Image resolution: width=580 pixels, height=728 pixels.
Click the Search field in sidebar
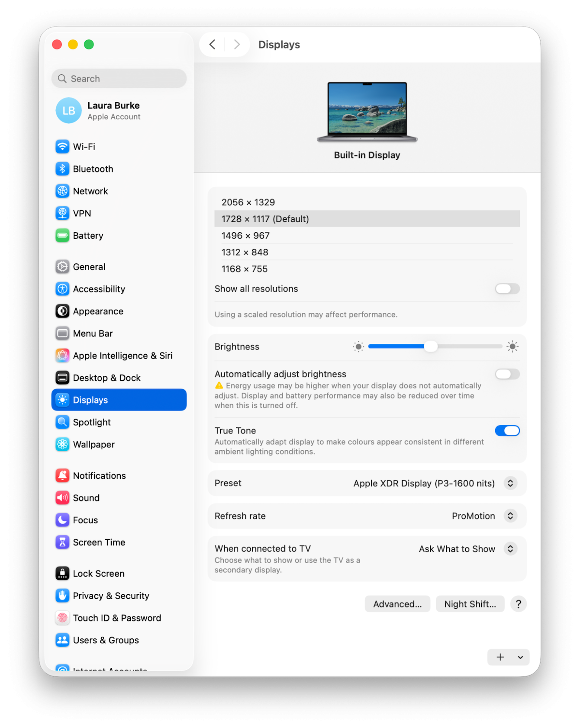pos(119,78)
